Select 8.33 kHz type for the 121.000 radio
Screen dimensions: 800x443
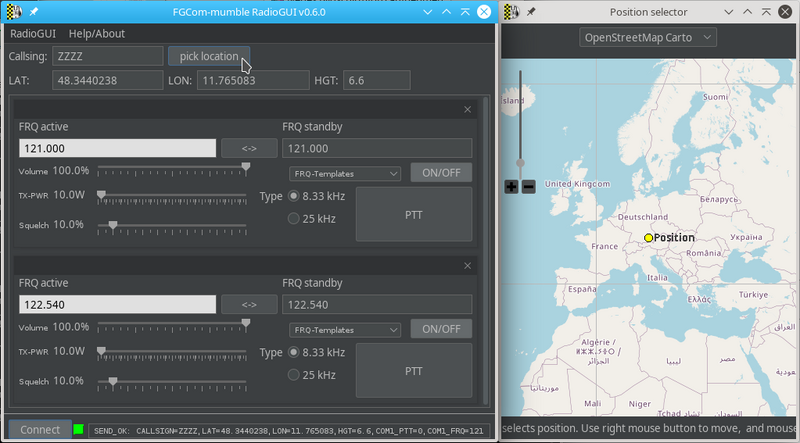pyautogui.click(x=293, y=196)
